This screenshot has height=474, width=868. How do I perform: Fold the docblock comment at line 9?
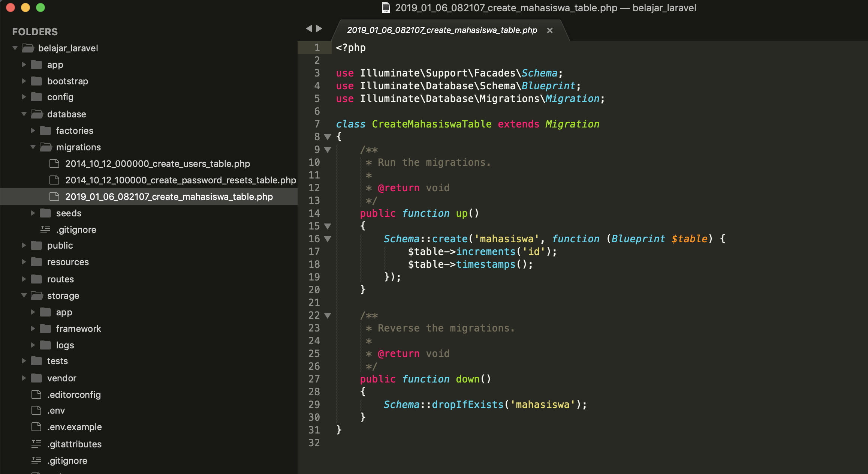pyautogui.click(x=328, y=150)
